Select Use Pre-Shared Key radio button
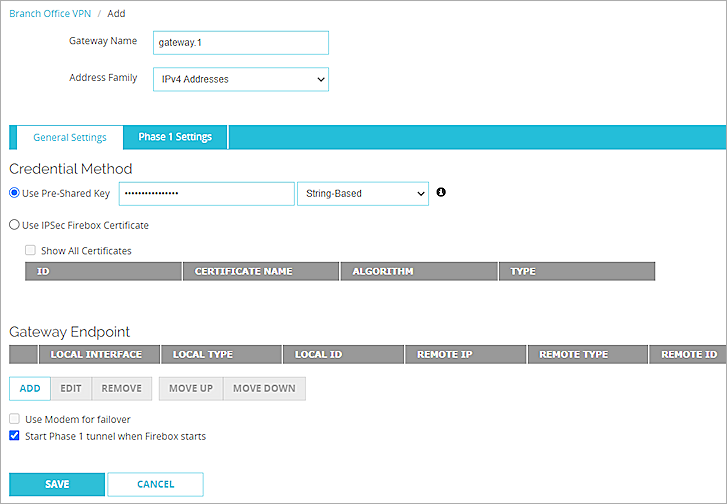 (14, 193)
